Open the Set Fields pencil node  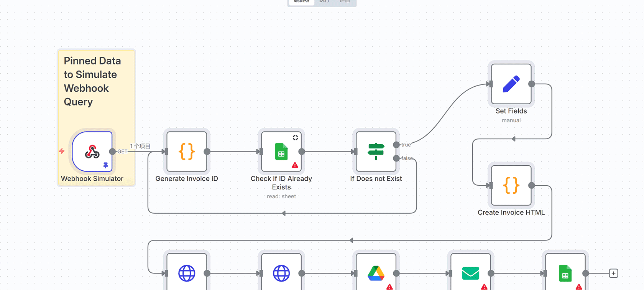[511, 84]
